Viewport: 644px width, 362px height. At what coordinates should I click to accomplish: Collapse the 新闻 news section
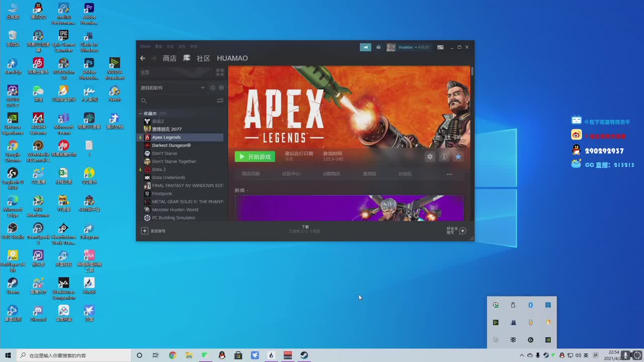click(x=242, y=191)
